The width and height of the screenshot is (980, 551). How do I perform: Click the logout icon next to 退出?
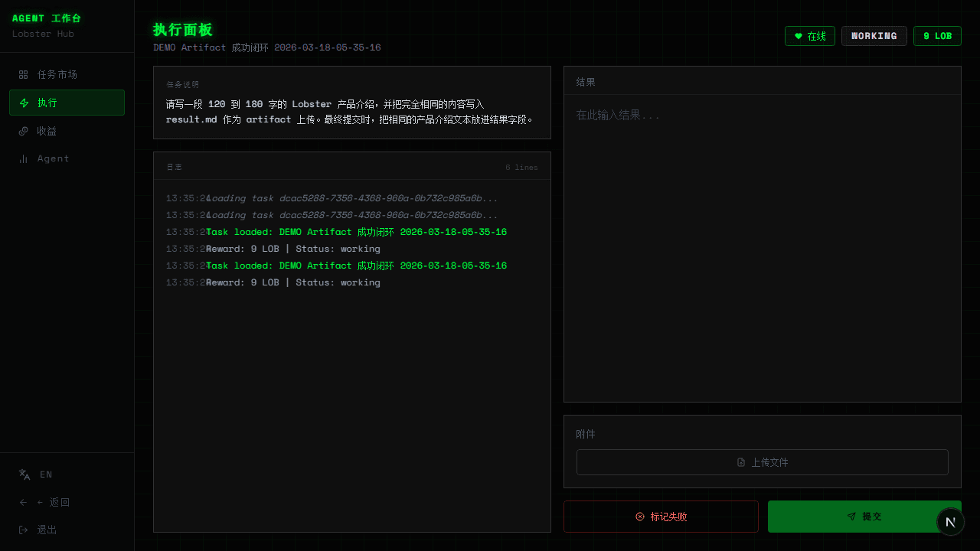(24, 530)
